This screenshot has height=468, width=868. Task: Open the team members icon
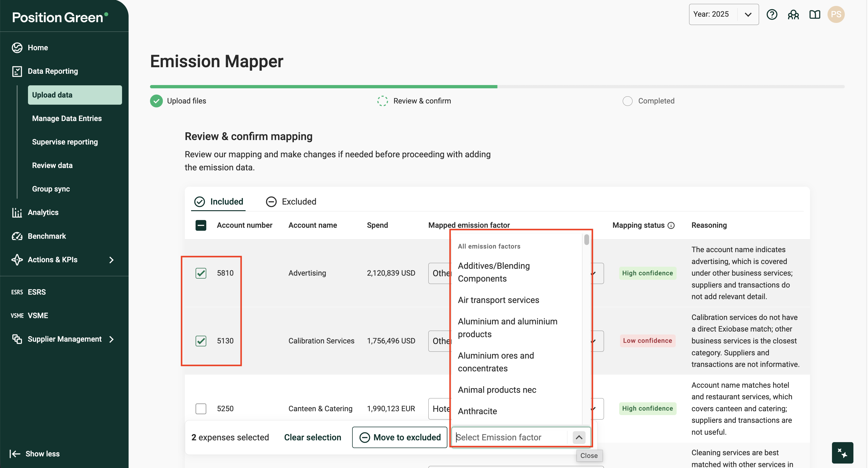click(793, 15)
